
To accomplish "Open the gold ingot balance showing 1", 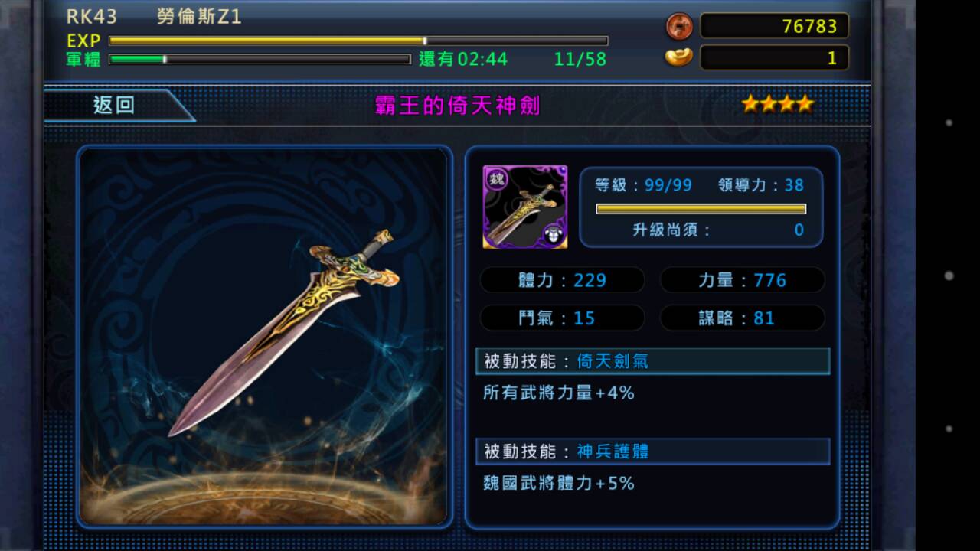I will coord(774,57).
